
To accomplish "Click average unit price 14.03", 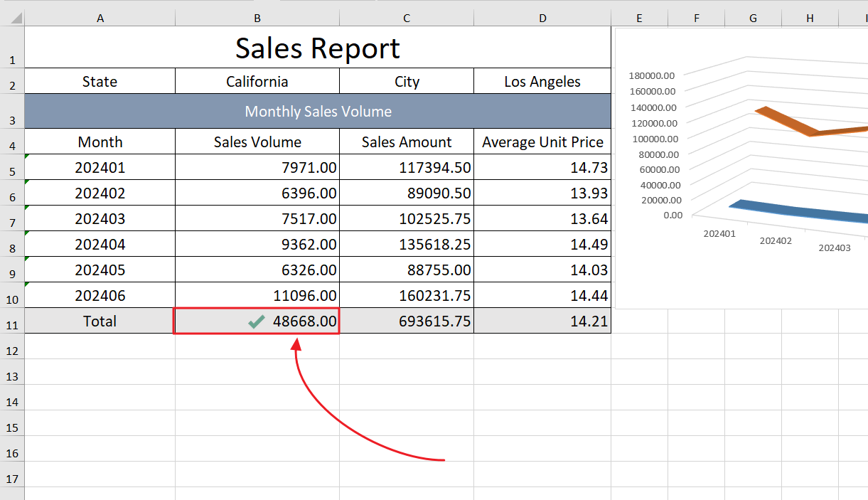I will (542, 270).
